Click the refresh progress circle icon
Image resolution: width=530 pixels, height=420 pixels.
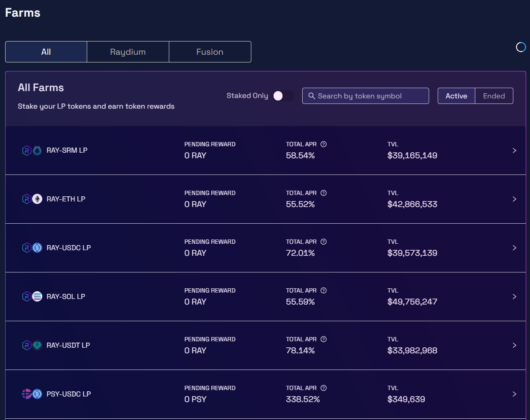521,47
